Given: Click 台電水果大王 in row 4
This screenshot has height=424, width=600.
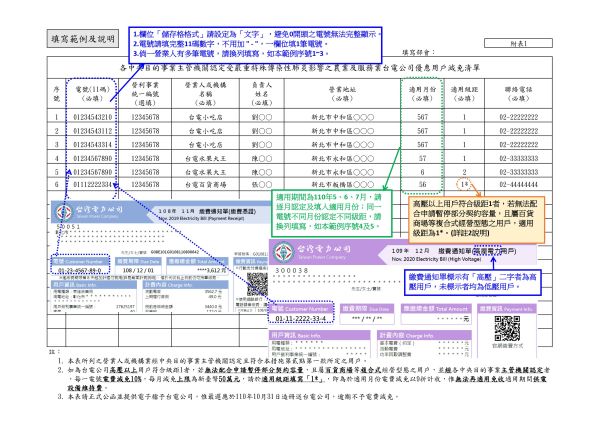Looking at the screenshot, I should click(205, 158).
